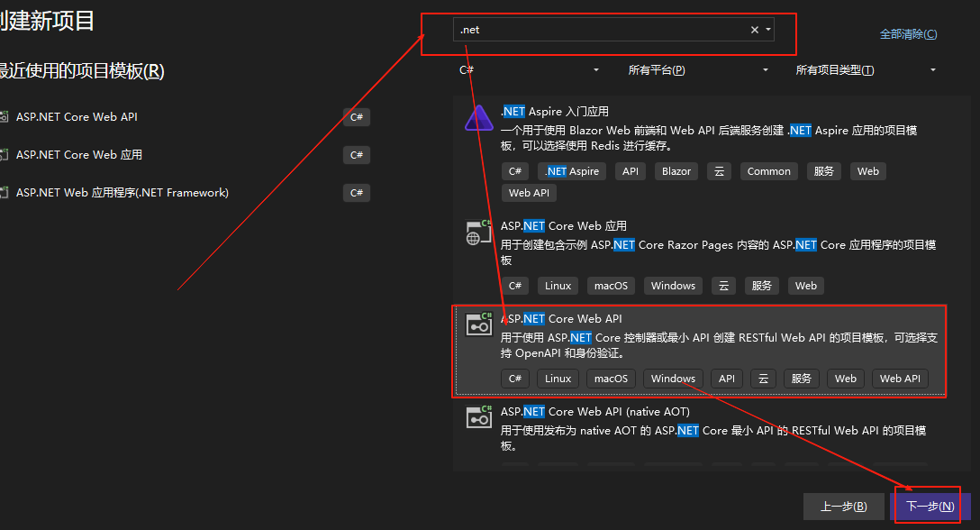Click the .NET Aspire template icon
980x530 pixels.
tap(479, 118)
